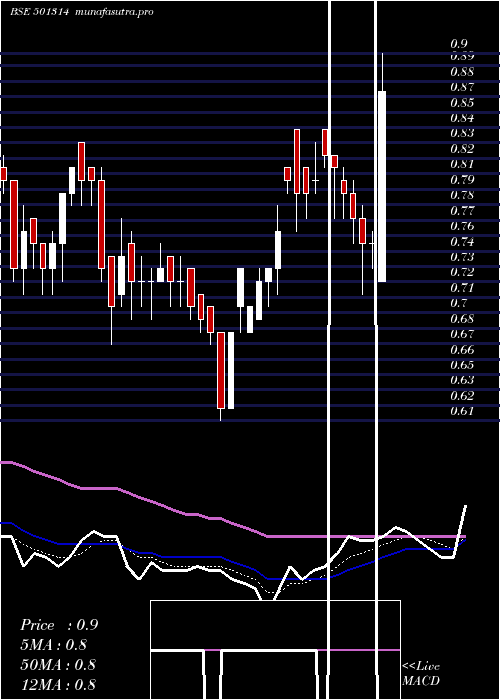Select the 0.85 price axis label
Screen dimensions: 500x700
point(462,103)
